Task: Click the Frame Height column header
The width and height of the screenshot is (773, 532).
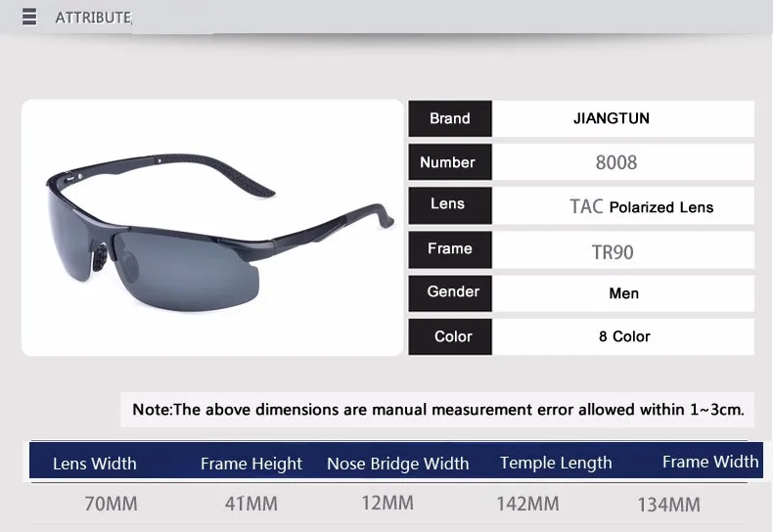Action: 251,464
